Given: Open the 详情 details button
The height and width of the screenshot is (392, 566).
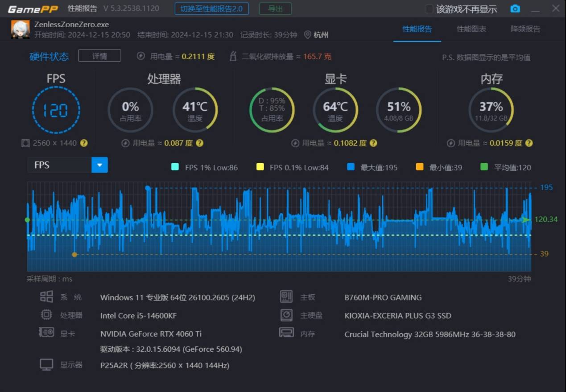Looking at the screenshot, I should point(99,56).
